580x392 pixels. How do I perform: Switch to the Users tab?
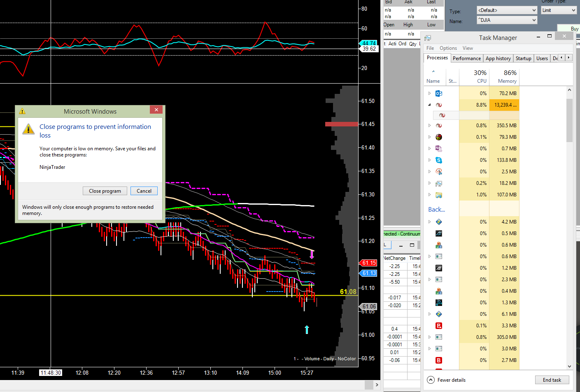(x=542, y=58)
